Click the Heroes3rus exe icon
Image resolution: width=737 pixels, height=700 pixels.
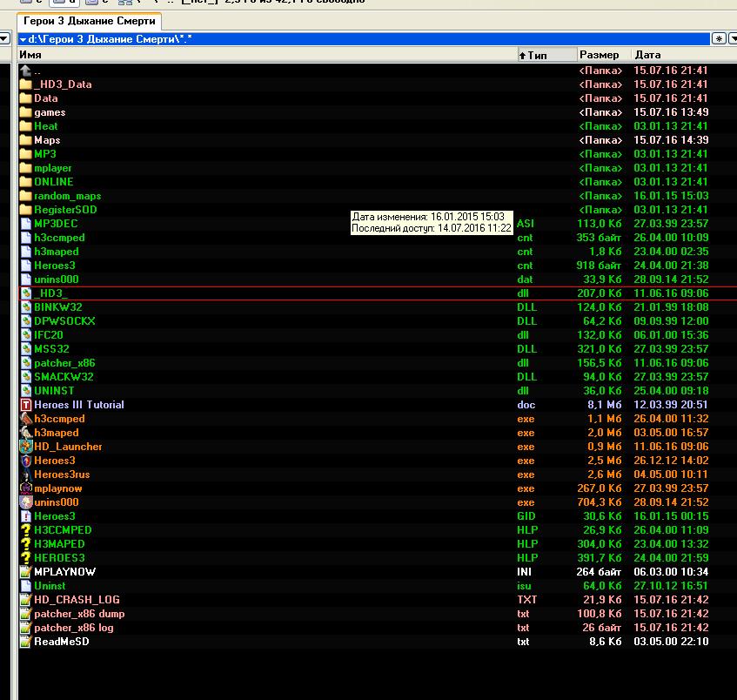point(26,475)
